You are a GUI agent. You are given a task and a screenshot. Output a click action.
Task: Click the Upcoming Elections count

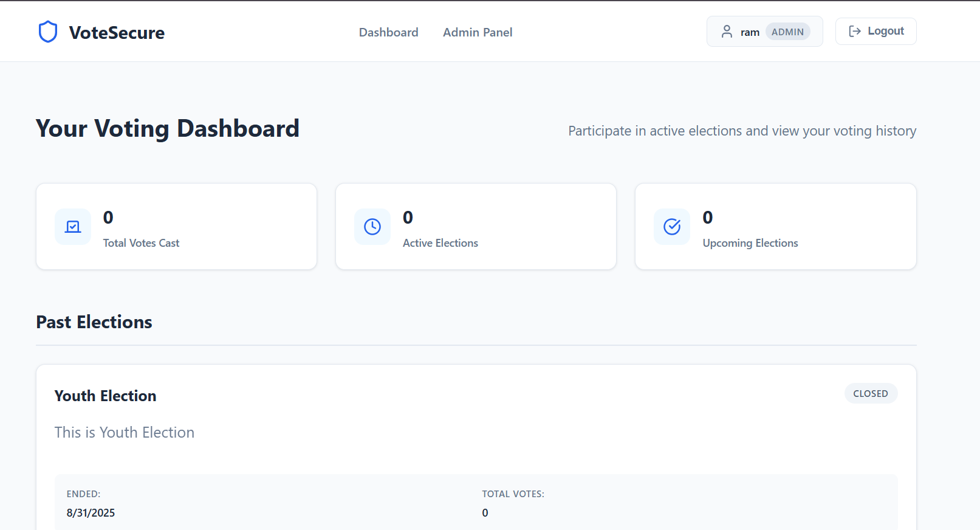[707, 218]
